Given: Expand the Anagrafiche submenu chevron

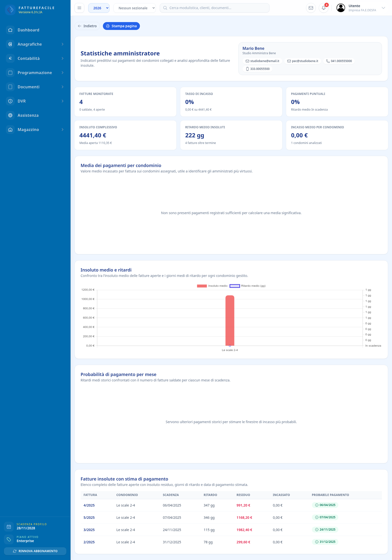Looking at the screenshot, I should (62, 44).
